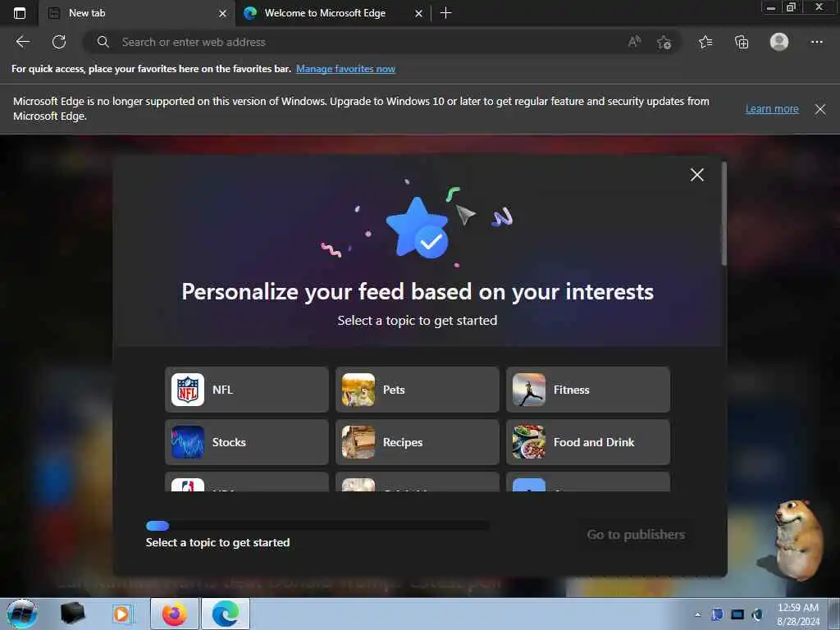Viewport: 840px width, 630px height.
Task: Open the Collections icon
Action: tap(742, 42)
